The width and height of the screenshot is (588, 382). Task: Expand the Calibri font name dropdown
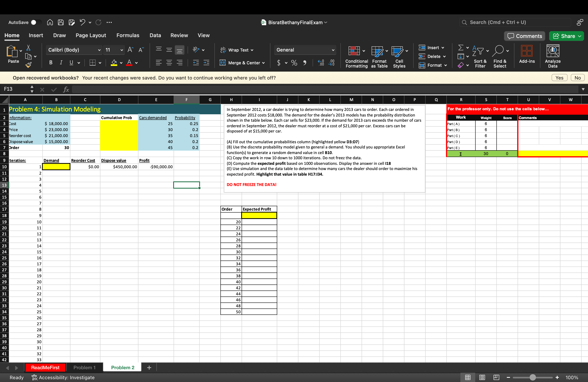click(99, 50)
